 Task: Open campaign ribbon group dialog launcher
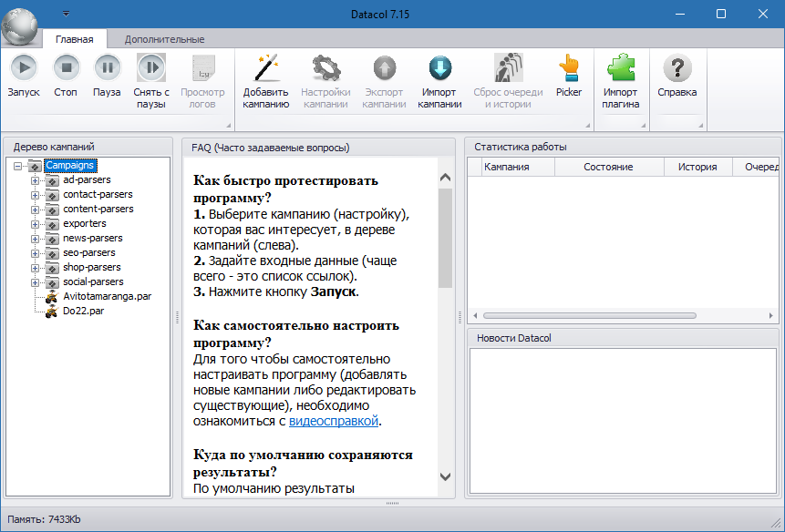pos(588,125)
